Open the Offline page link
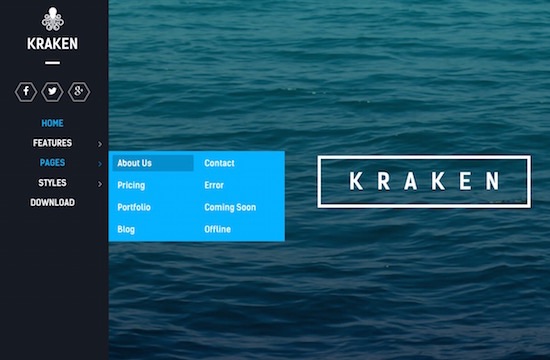550x360 pixels. [217, 229]
